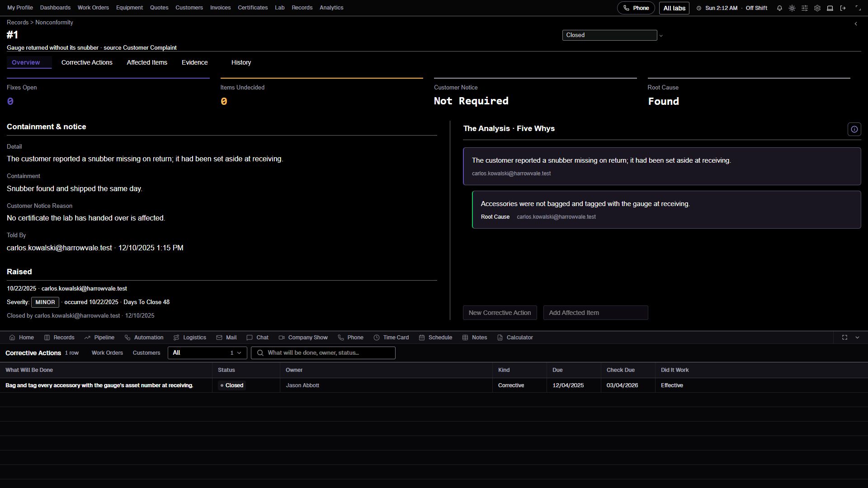The image size is (868, 488).
Task: Open the Five Whys info icon
Action: 854,129
